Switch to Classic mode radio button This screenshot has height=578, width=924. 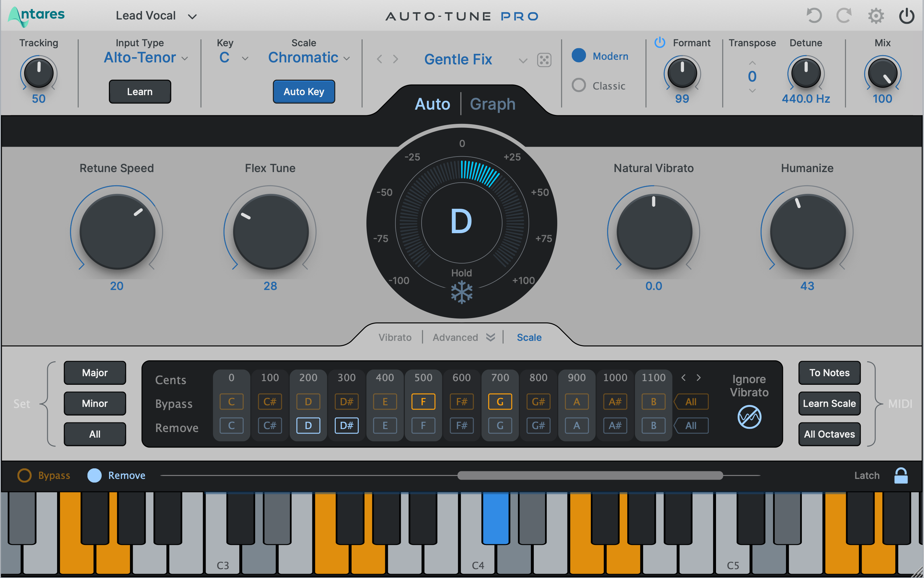click(x=578, y=85)
